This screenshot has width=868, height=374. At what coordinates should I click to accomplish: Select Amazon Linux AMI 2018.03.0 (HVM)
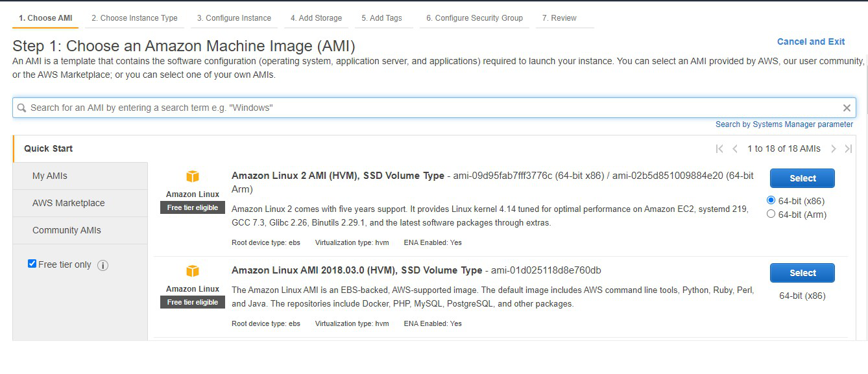[x=802, y=273]
